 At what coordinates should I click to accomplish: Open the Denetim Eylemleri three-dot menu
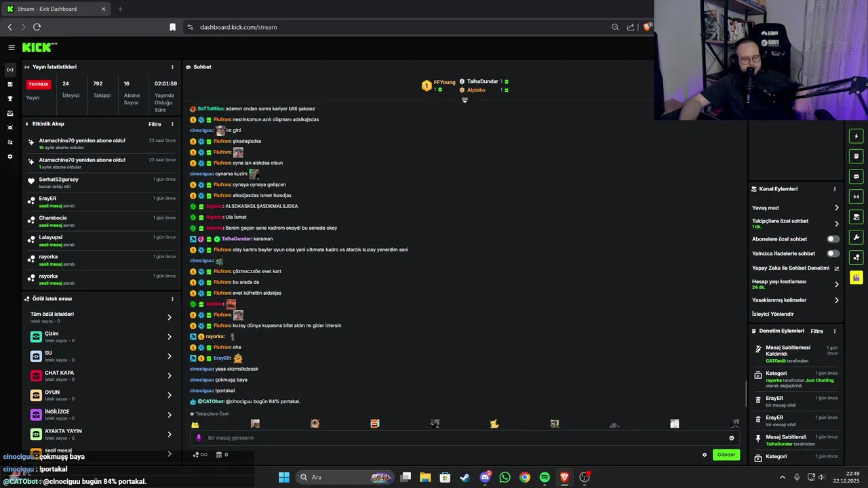[x=835, y=331]
